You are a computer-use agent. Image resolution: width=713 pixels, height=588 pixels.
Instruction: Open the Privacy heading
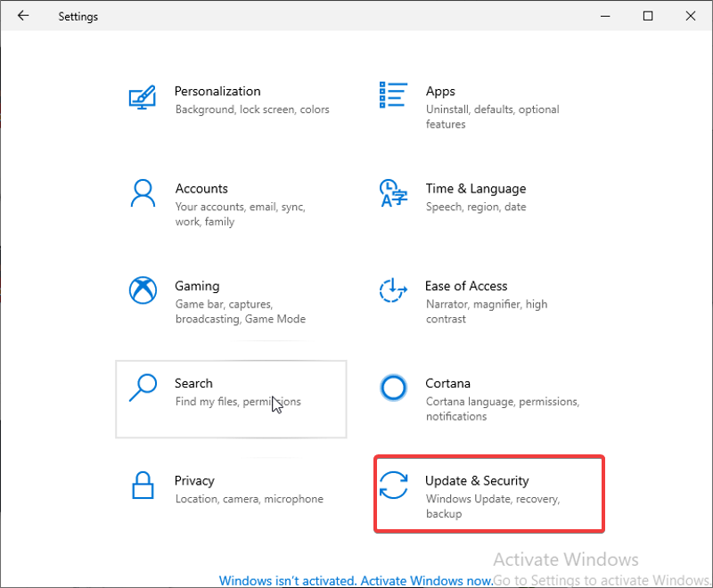click(x=194, y=481)
